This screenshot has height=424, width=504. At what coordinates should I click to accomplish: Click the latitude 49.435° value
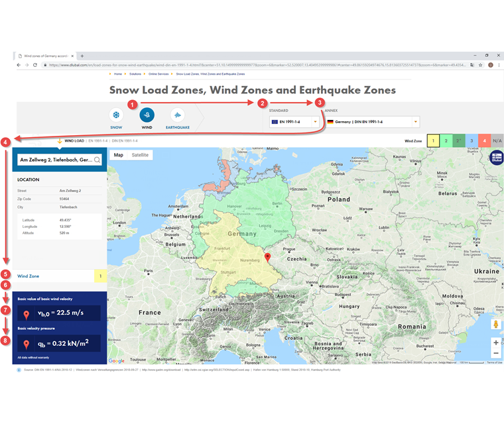[65, 220]
